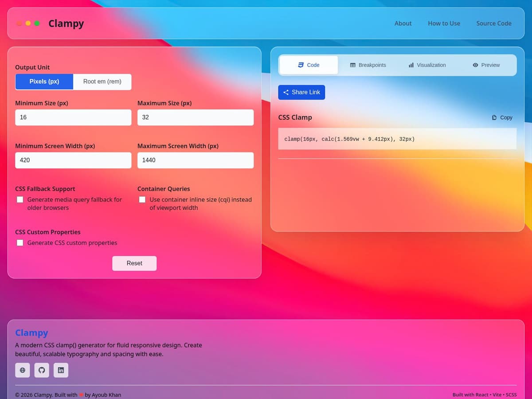Open the How to Use link
Viewport: 532px width, 399px height.
point(444,23)
